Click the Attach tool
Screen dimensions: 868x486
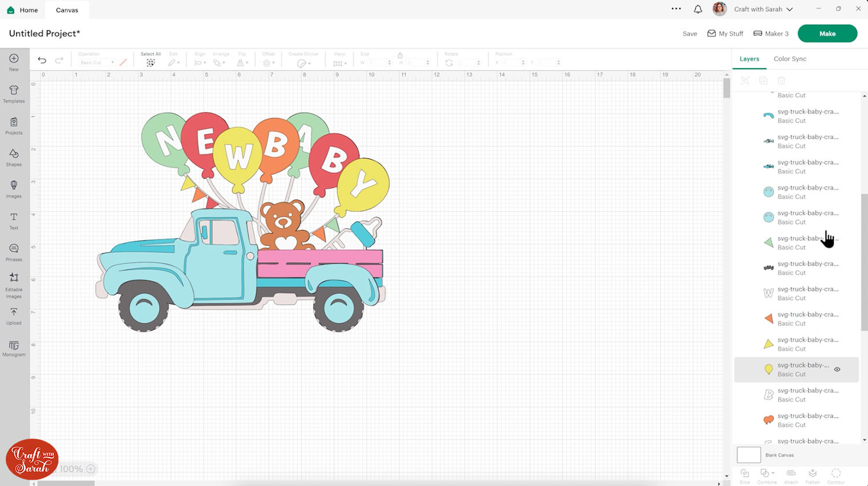(790, 476)
